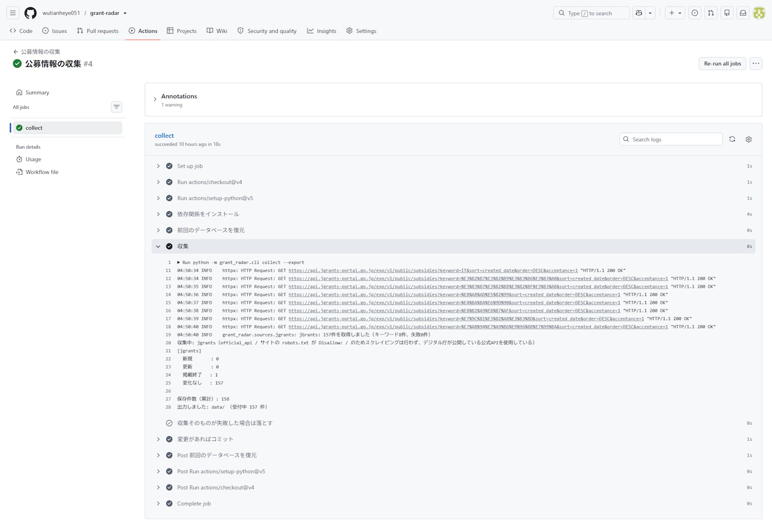The width and height of the screenshot is (772, 532).
Task: Switch to the Code tab
Action: click(x=21, y=31)
